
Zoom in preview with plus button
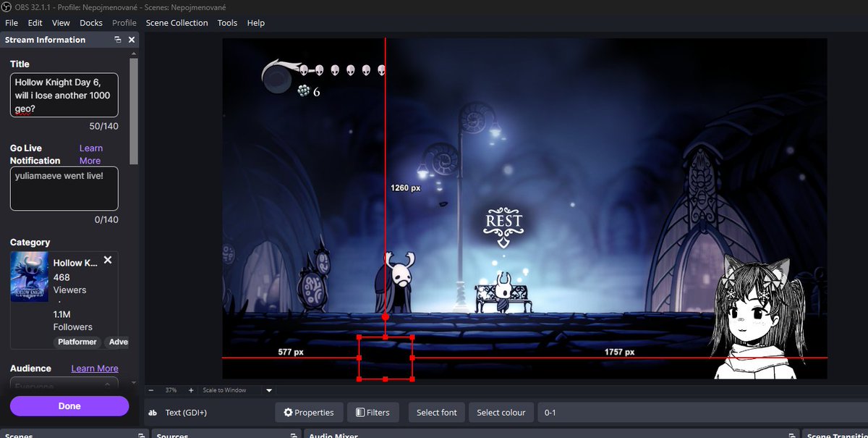(x=191, y=390)
